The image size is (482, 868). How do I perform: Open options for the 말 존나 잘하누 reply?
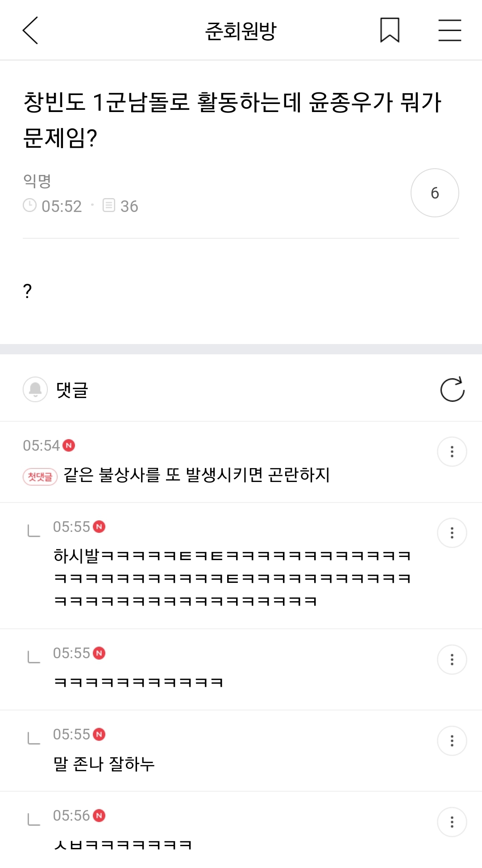click(452, 741)
